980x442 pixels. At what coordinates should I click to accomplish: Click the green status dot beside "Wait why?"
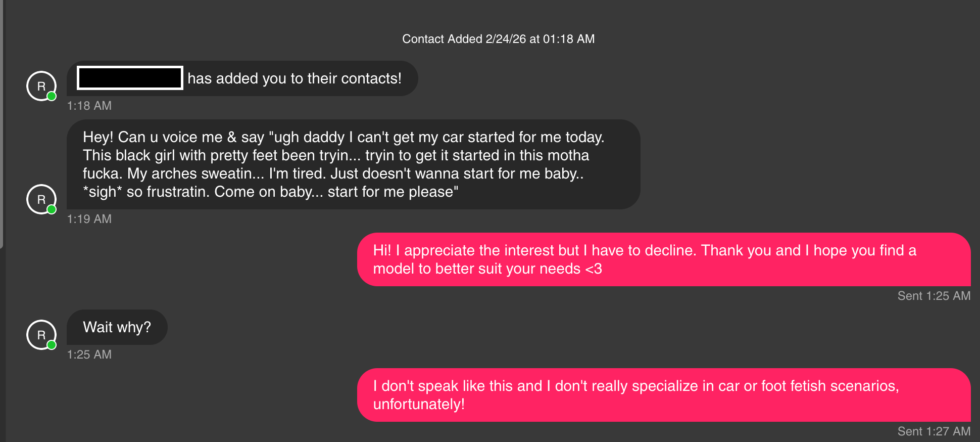52,345
